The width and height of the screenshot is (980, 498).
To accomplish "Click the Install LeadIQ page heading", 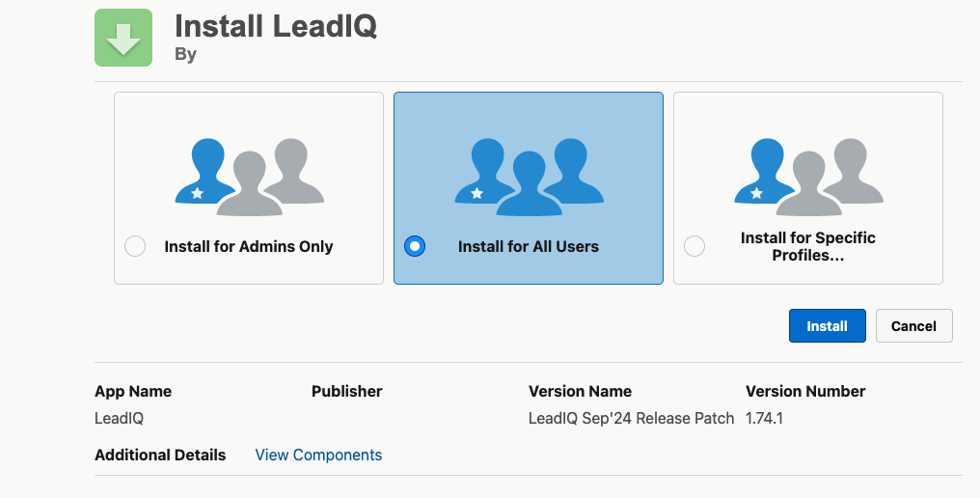I will coord(276,25).
